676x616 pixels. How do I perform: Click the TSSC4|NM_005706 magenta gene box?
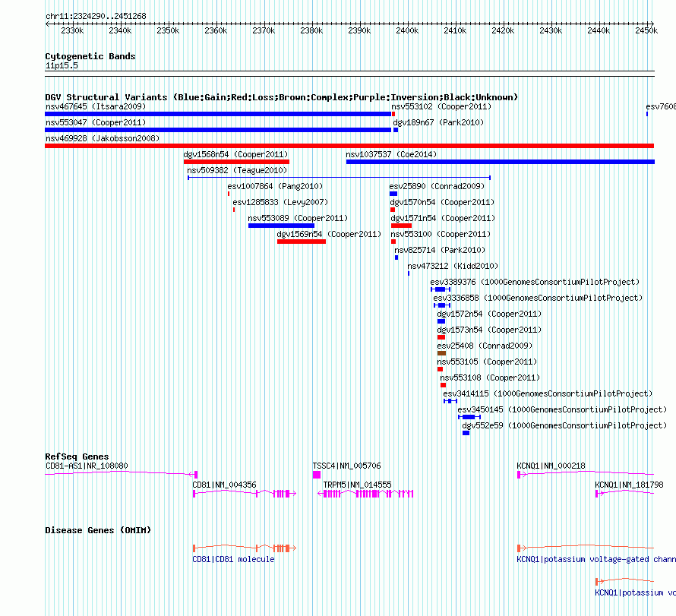tap(317, 475)
